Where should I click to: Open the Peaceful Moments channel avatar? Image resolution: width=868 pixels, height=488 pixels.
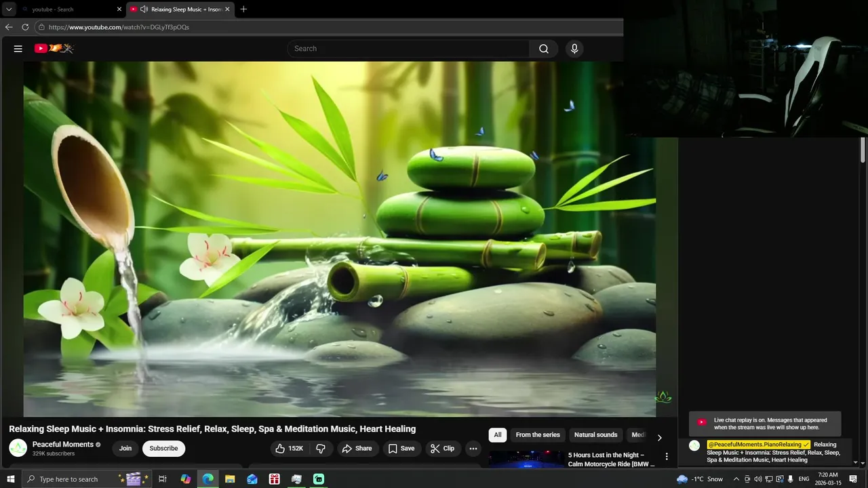18,448
